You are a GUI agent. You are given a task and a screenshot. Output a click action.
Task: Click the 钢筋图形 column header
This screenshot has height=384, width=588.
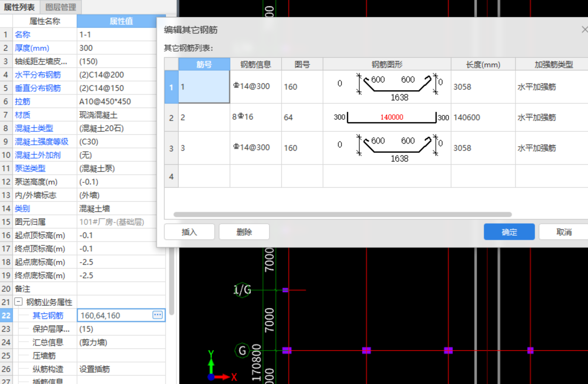pyautogui.click(x=387, y=64)
